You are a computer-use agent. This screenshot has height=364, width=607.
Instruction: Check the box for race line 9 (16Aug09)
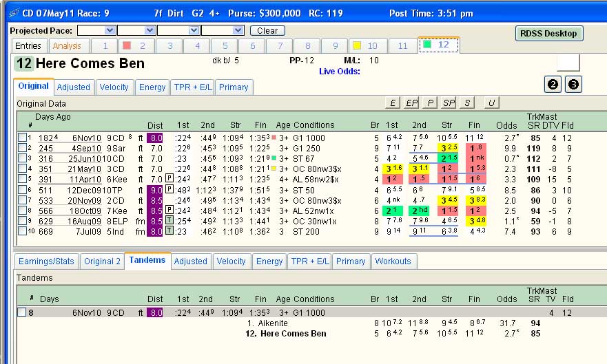coord(22,221)
